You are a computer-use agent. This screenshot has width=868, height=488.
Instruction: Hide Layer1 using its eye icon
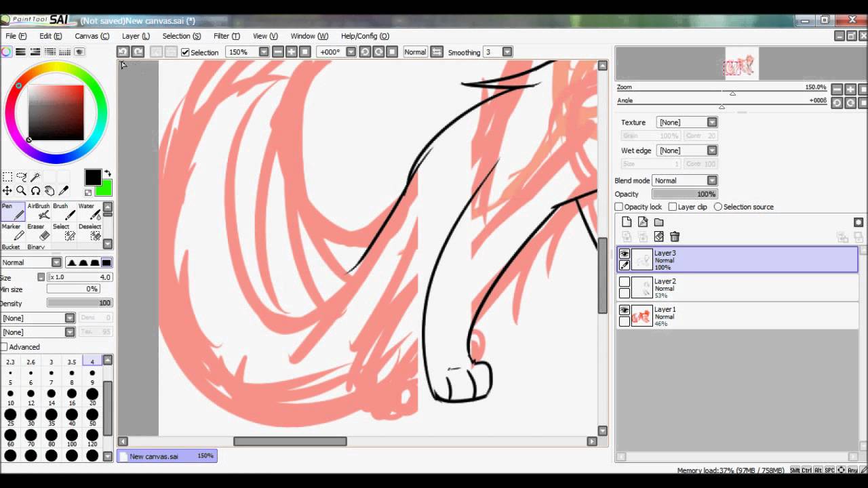625,310
